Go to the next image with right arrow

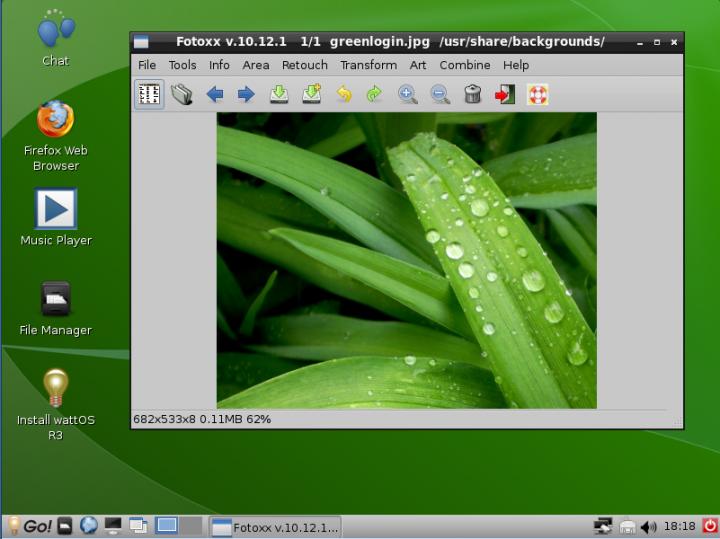(x=246, y=95)
